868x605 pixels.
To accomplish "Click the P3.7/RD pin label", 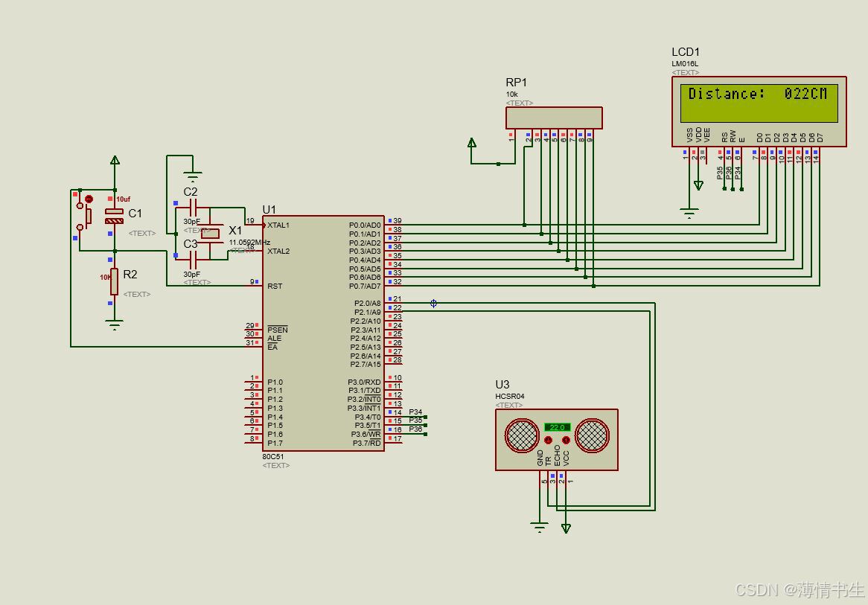I will (x=367, y=443).
